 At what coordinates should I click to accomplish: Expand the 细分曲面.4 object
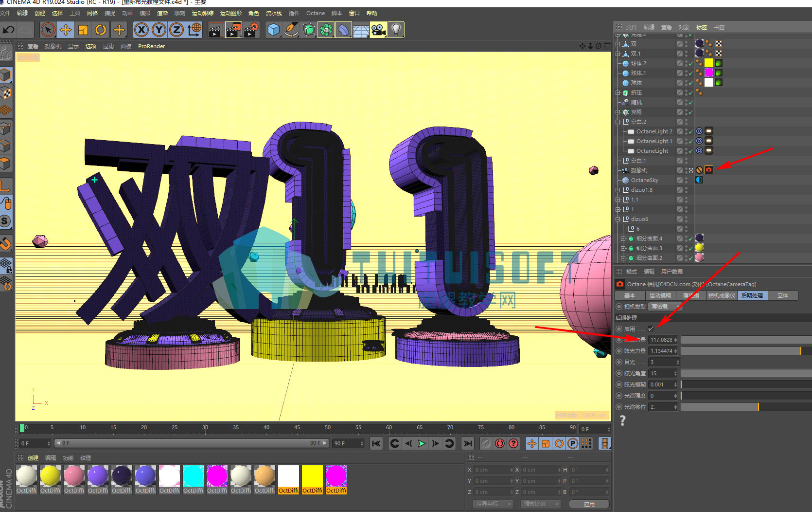point(623,238)
